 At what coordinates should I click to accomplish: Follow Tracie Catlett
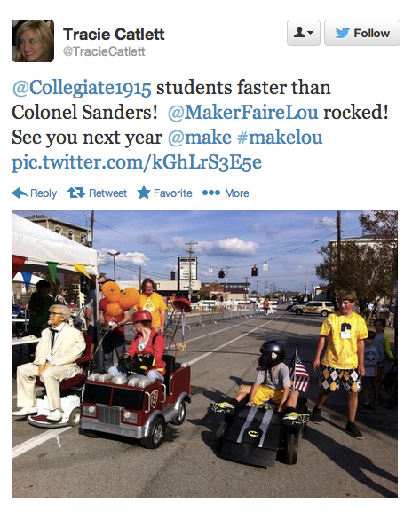point(362,33)
